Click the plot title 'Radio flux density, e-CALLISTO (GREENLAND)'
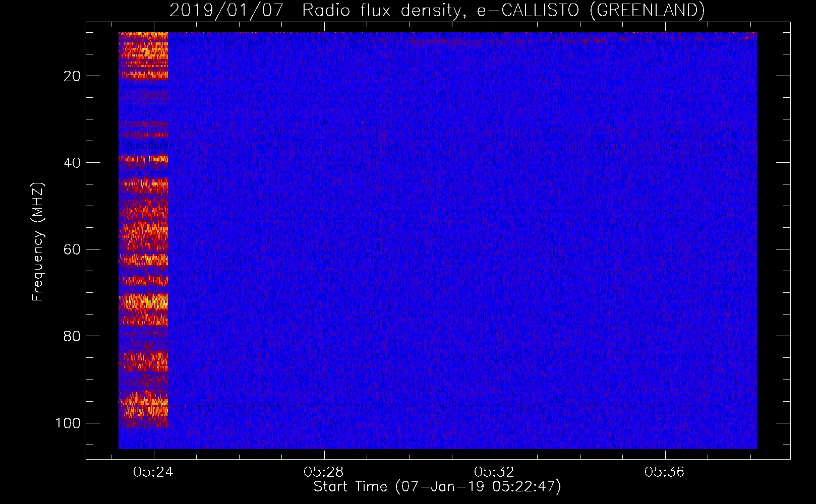The width and height of the screenshot is (816, 504). tap(503, 10)
